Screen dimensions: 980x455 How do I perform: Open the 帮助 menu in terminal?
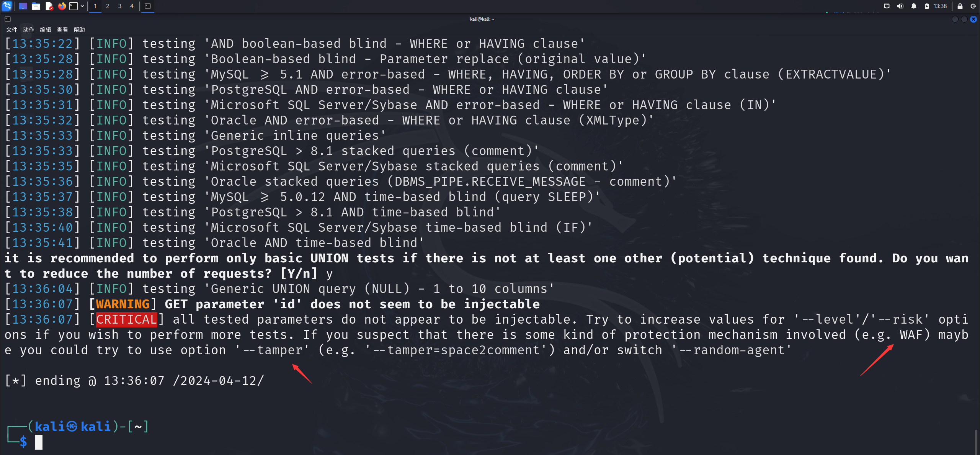80,30
